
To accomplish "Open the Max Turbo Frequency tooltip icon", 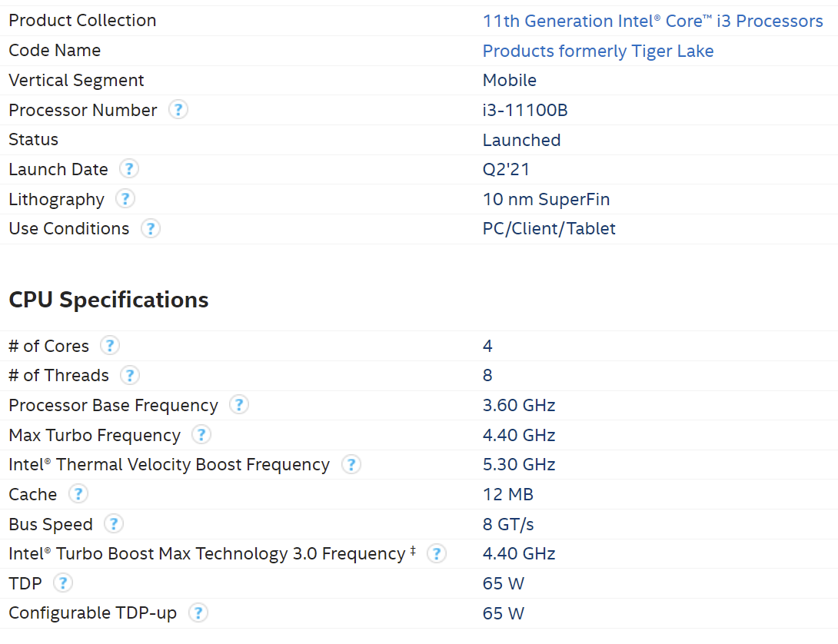I will click(x=201, y=434).
